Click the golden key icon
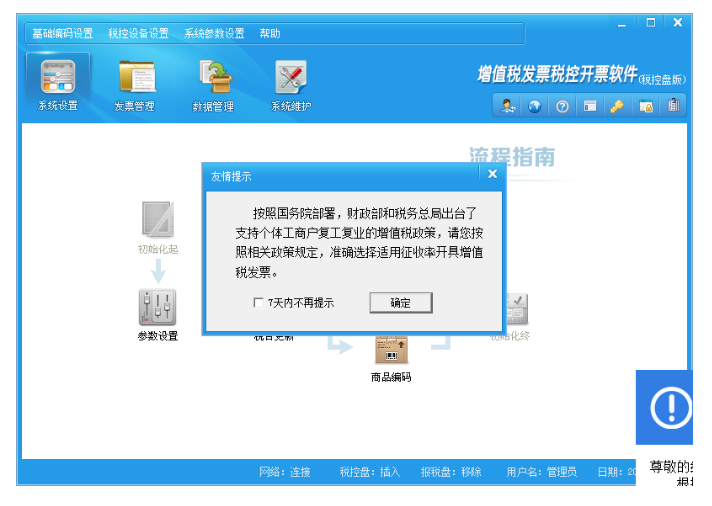Image resolution: width=712 pixels, height=506 pixels. pyautogui.click(x=617, y=106)
